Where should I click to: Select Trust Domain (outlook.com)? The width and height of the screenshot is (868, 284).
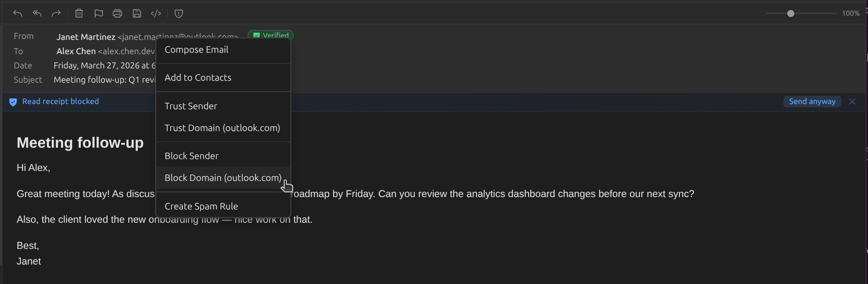222,128
